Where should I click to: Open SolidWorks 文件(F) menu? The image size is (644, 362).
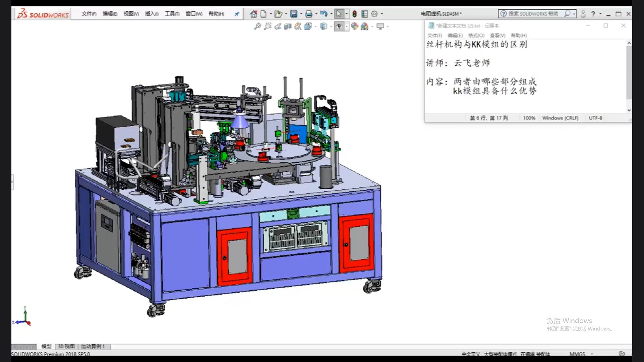89,14
